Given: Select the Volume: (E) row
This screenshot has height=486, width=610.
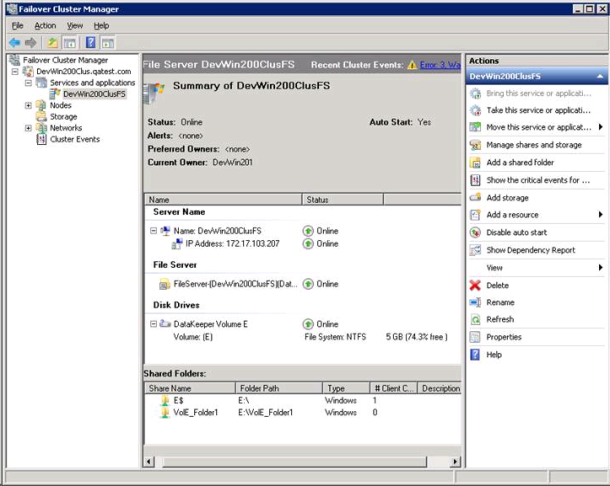Looking at the screenshot, I should [x=193, y=337].
